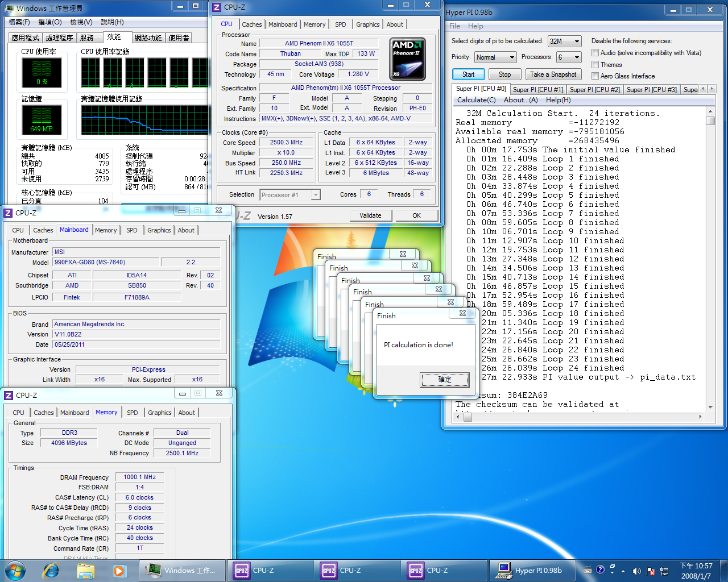This screenshot has height=582, width=728.
Task: Select Super PI [CPU #3] tab
Action: [x=652, y=89]
